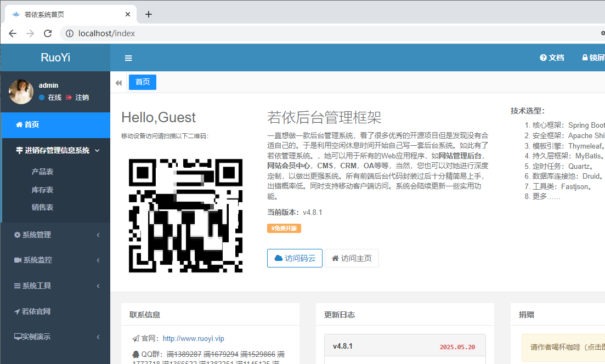This screenshot has height=364, width=605.
Task: Toggle sidebar with hamburger menu icon
Action: 128,58
